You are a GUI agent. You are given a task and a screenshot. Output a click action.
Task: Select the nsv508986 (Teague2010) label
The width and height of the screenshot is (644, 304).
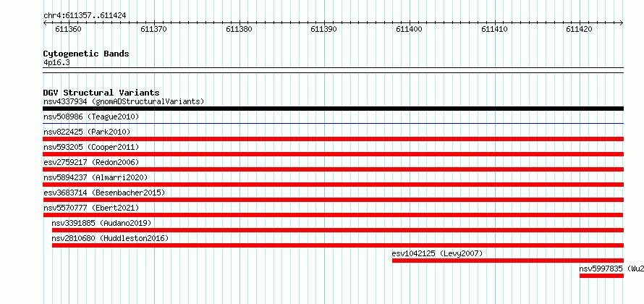click(91, 117)
